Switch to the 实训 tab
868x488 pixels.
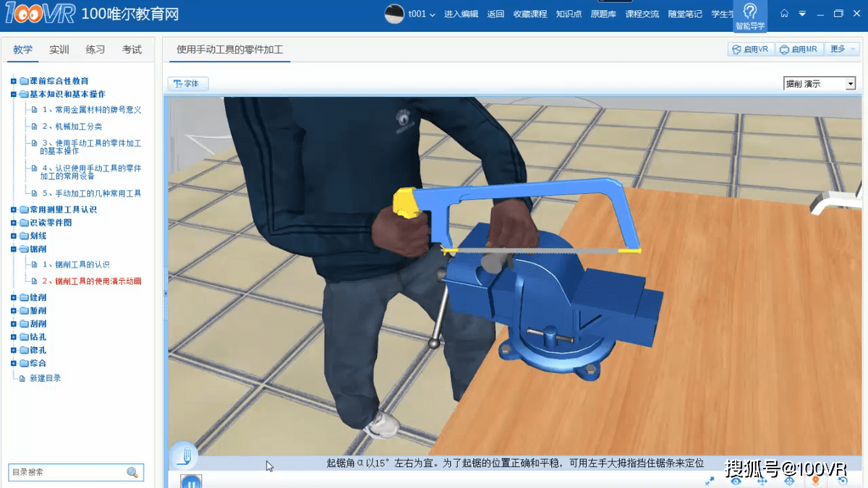(x=59, y=50)
